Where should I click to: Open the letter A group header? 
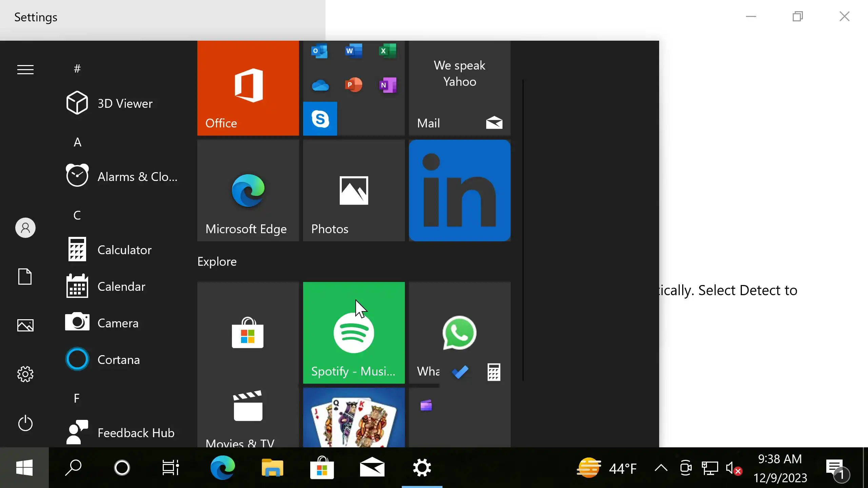coord(77,142)
